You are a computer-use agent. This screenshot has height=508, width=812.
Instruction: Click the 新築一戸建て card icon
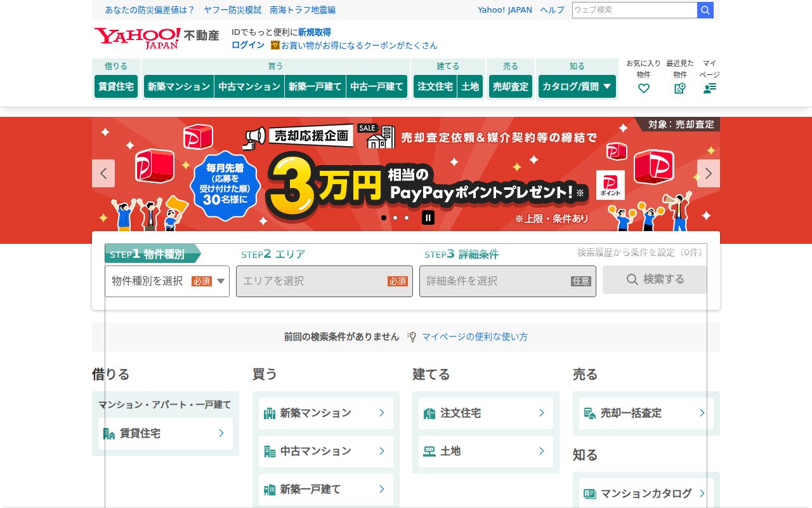(x=270, y=490)
